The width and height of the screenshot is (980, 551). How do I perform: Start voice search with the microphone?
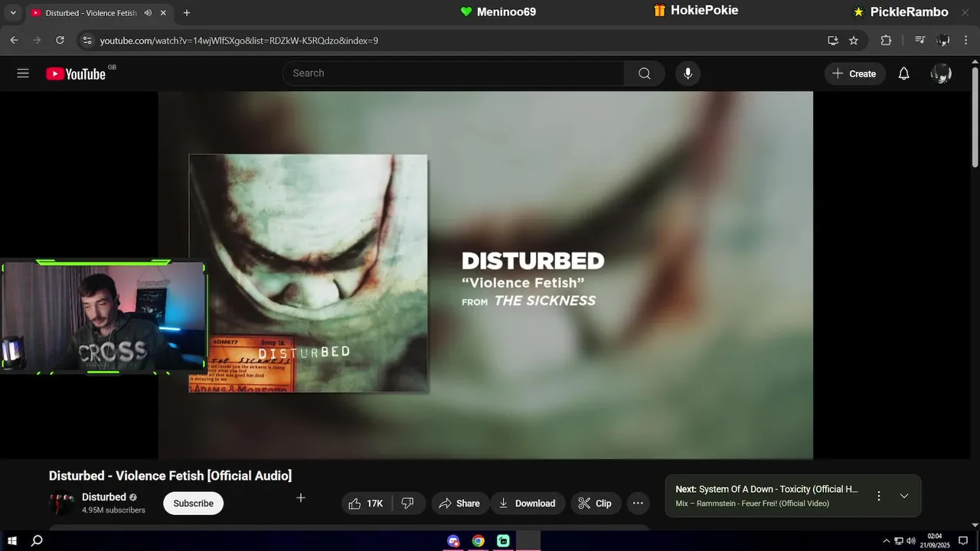point(688,73)
